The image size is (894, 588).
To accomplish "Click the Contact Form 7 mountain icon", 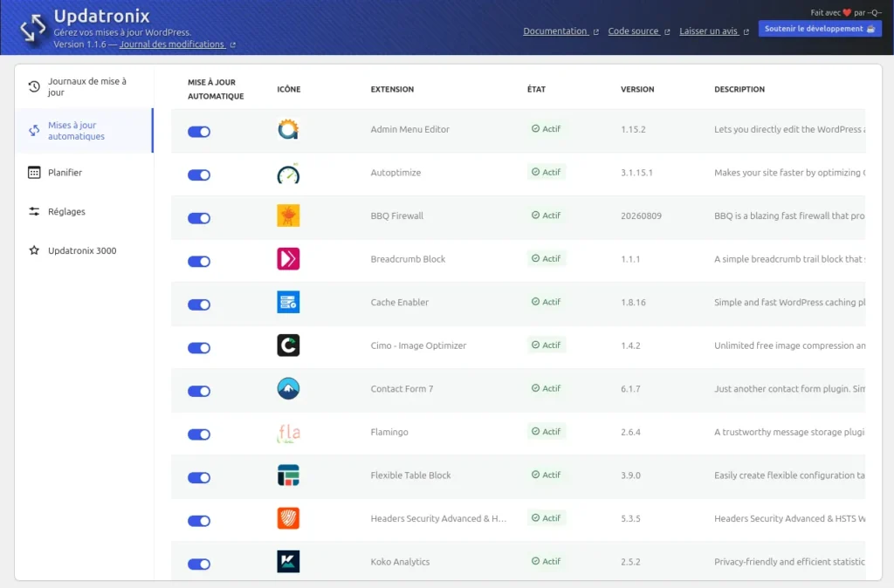I will coord(288,389).
